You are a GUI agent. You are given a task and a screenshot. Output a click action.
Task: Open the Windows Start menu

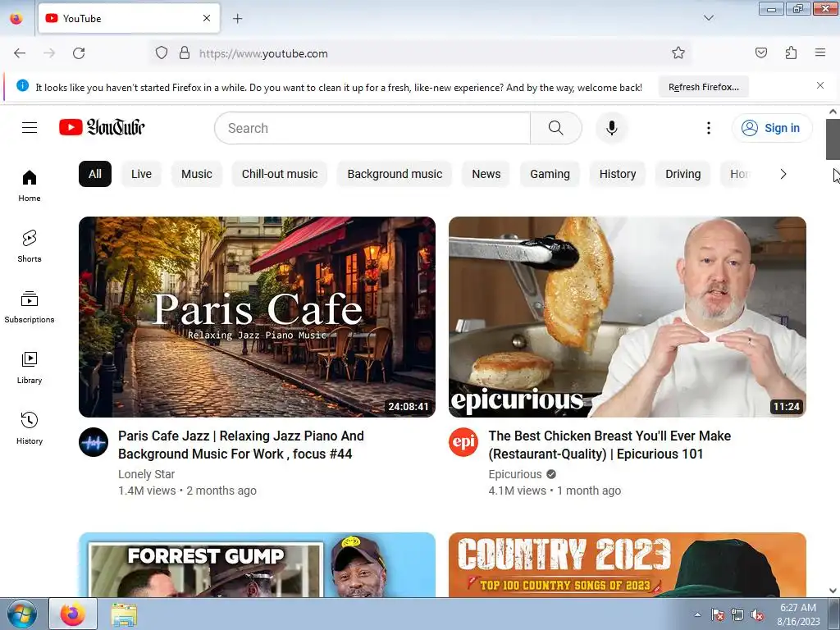pos(21,614)
